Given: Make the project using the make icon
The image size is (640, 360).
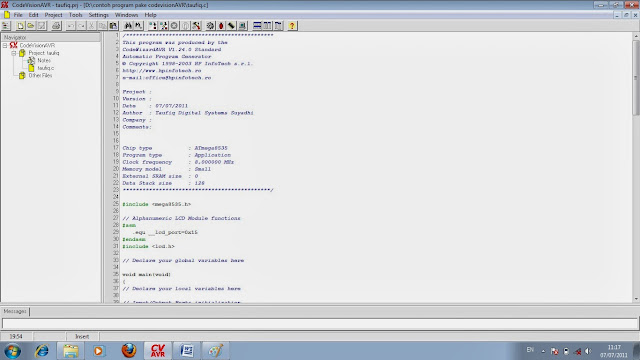Looking at the screenshot, I should pos(164,26).
